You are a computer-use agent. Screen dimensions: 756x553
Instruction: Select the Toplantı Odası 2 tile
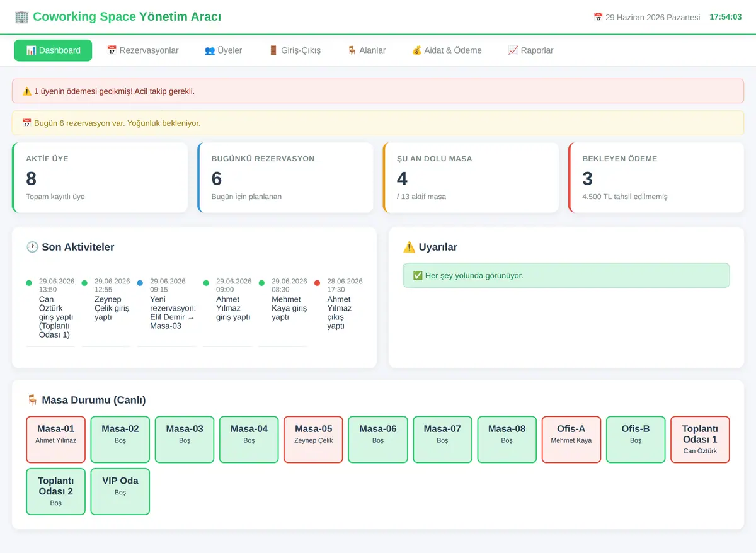coord(56,491)
